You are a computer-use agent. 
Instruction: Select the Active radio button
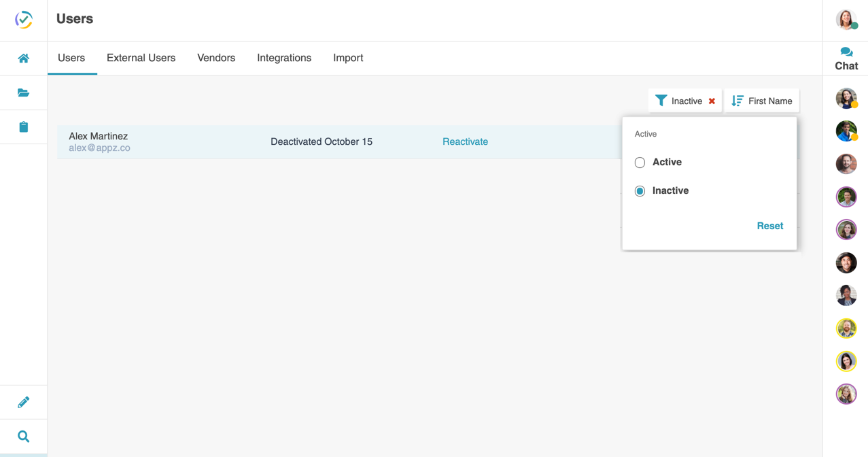(640, 163)
